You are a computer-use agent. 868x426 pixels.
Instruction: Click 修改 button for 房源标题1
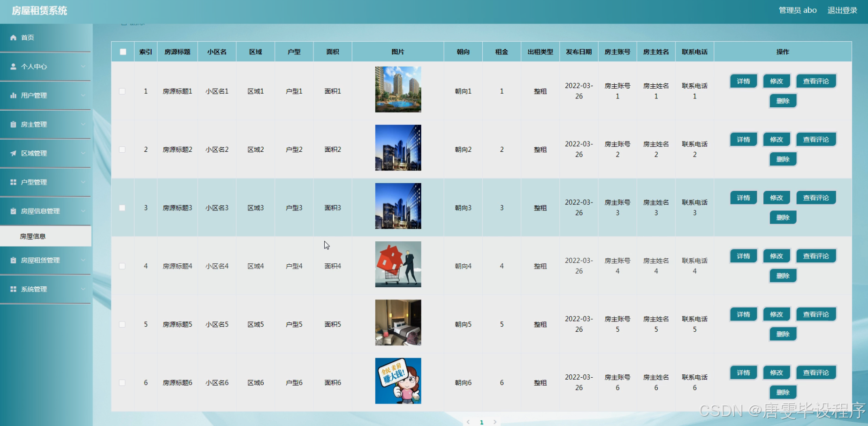[777, 81]
